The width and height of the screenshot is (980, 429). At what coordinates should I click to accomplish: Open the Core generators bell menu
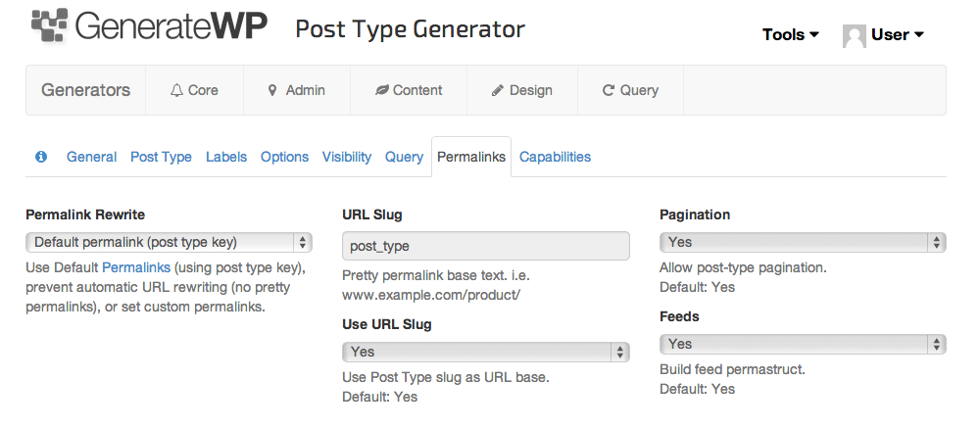click(x=194, y=90)
